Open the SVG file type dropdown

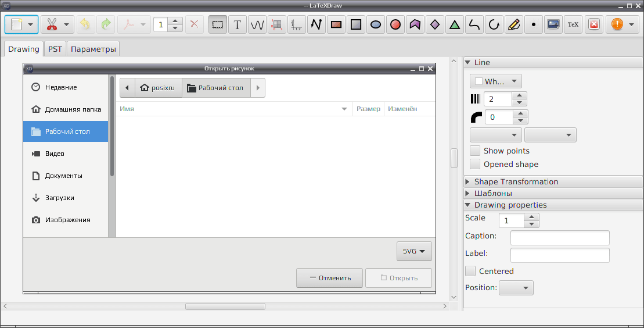click(414, 251)
